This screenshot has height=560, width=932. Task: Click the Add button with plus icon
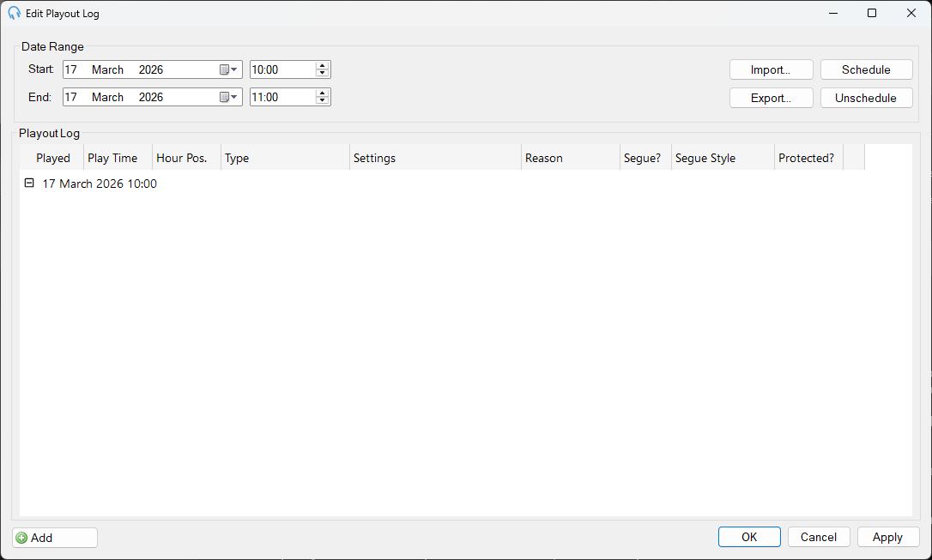pyautogui.click(x=55, y=538)
